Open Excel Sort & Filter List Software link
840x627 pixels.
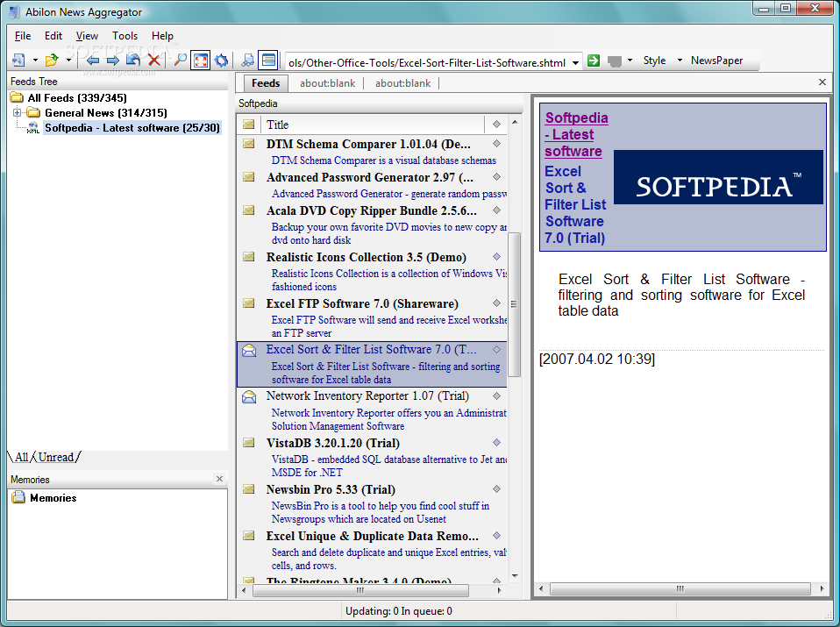tap(575, 204)
